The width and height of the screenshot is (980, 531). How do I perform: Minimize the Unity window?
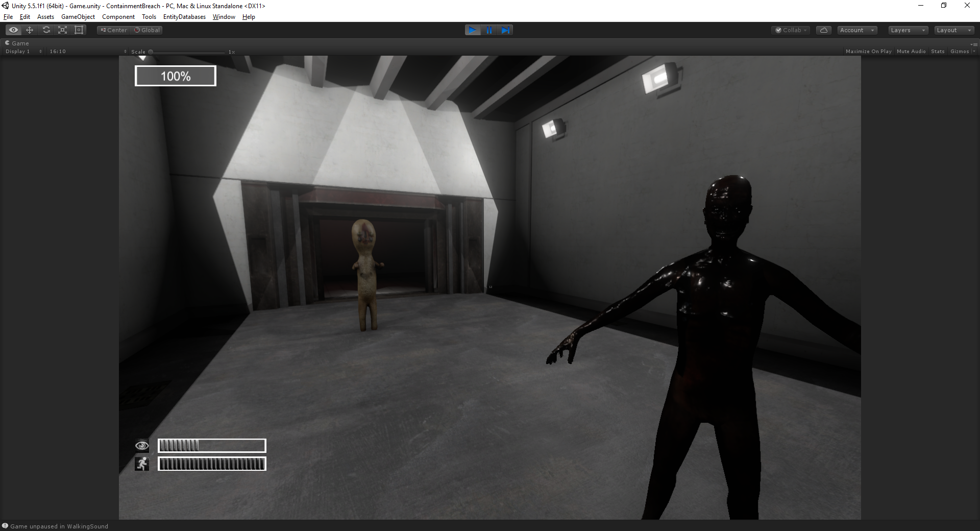click(921, 6)
